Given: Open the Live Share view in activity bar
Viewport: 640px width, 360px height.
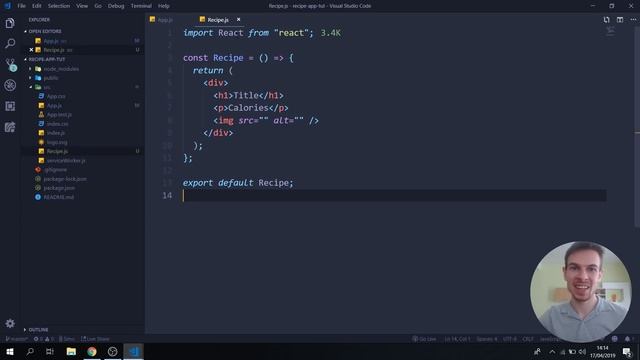Looking at the screenshot, I should coord(10,127).
